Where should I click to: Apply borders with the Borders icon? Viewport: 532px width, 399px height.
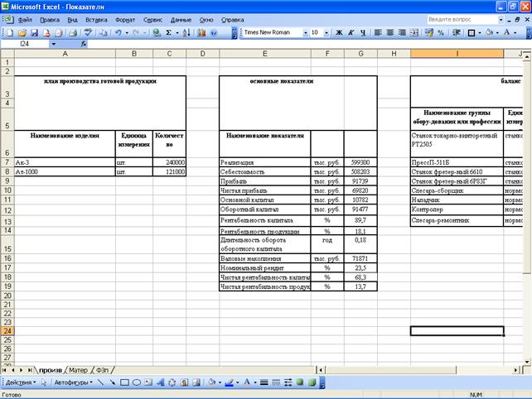(x=472, y=32)
